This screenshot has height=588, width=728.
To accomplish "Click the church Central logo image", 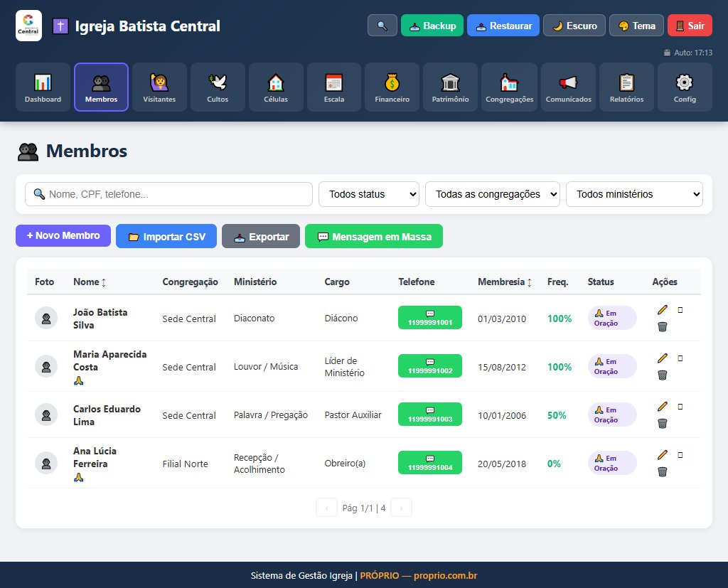I will tap(28, 26).
